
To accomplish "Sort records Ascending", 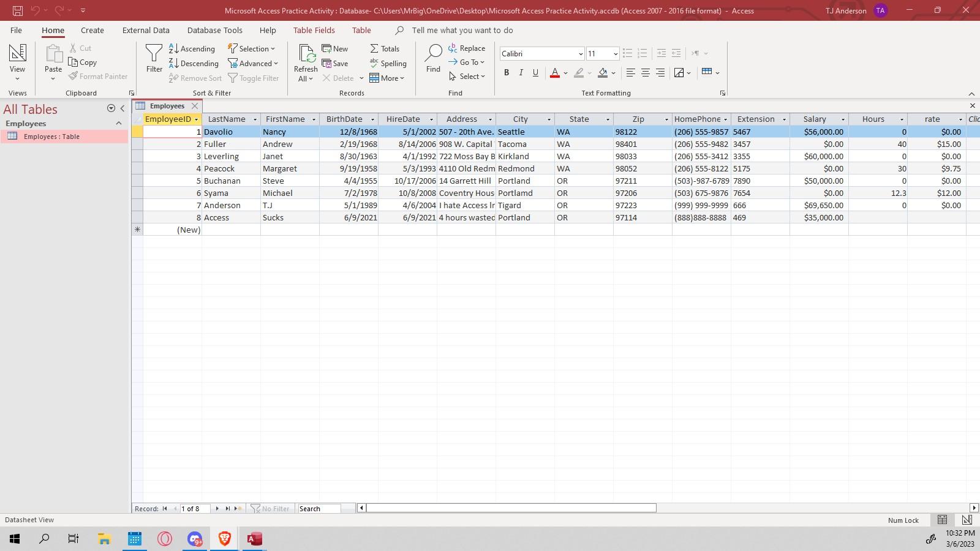I will [192, 48].
